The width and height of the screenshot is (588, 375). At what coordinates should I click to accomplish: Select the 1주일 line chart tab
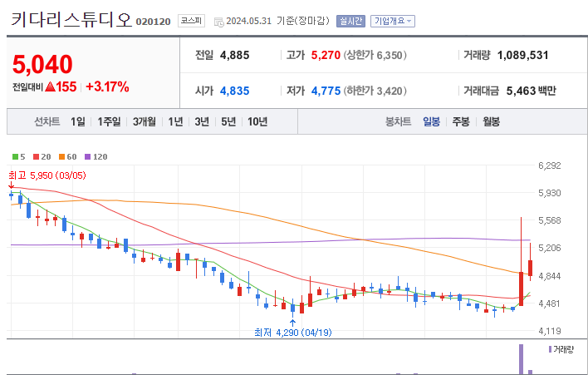coord(109,121)
